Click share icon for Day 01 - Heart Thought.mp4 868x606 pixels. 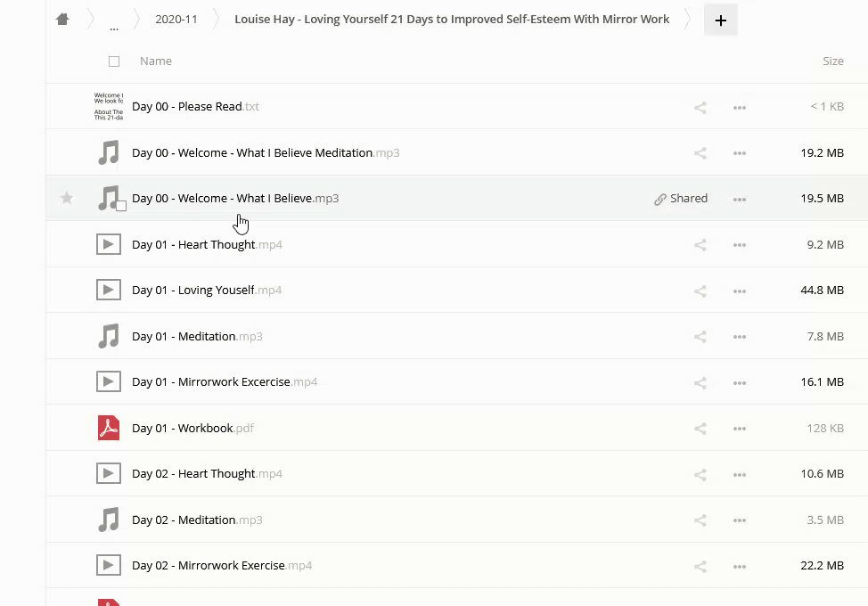pos(700,245)
